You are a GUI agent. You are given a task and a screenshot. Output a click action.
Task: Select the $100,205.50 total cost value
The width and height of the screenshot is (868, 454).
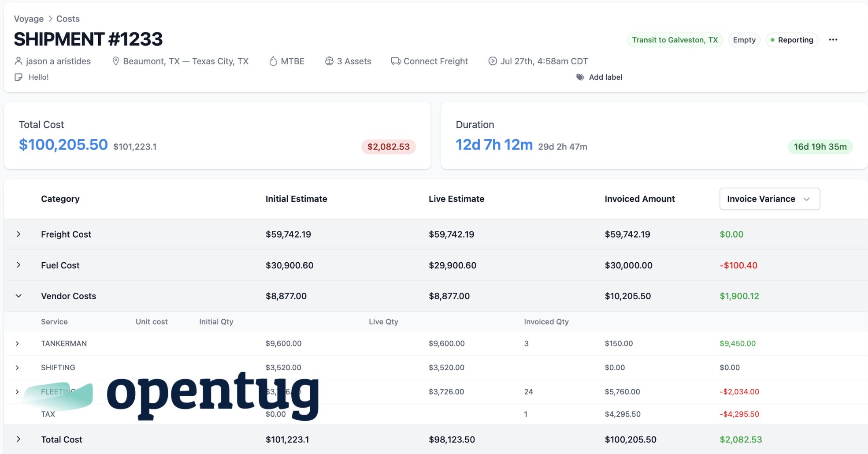pyautogui.click(x=63, y=145)
